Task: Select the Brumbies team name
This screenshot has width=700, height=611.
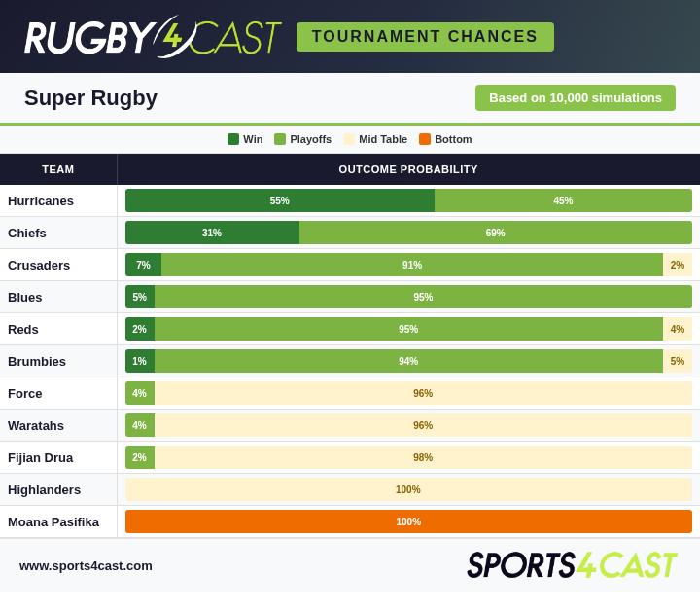Action: click(x=37, y=361)
